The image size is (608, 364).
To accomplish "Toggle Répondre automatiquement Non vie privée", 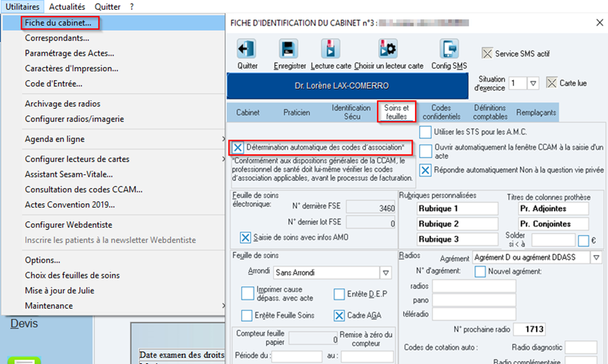I will (425, 170).
